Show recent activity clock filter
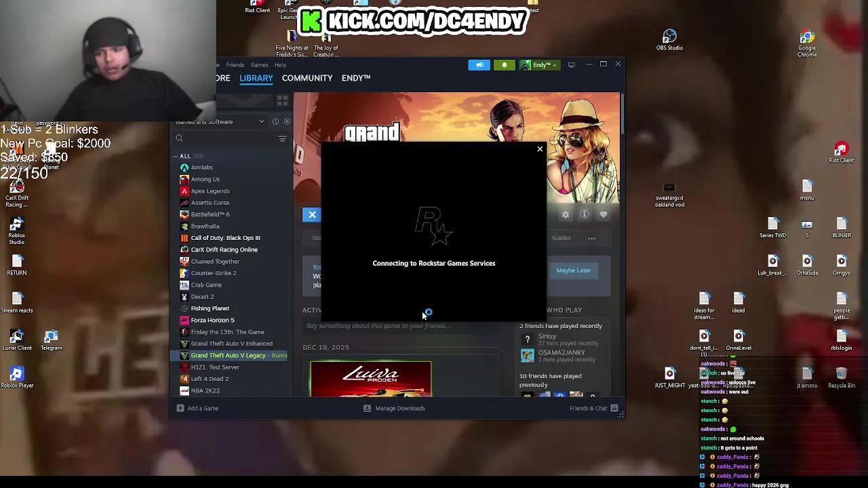The height and width of the screenshot is (488, 868). (x=275, y=122)
